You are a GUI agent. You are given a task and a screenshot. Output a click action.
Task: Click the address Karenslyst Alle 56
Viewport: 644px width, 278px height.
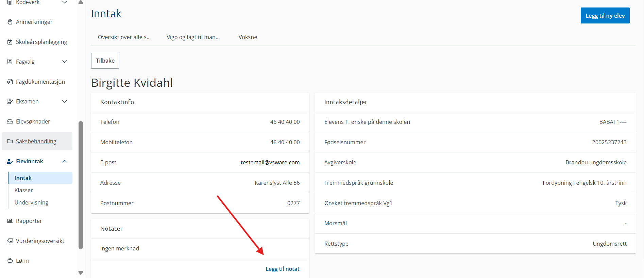point(277,183)
